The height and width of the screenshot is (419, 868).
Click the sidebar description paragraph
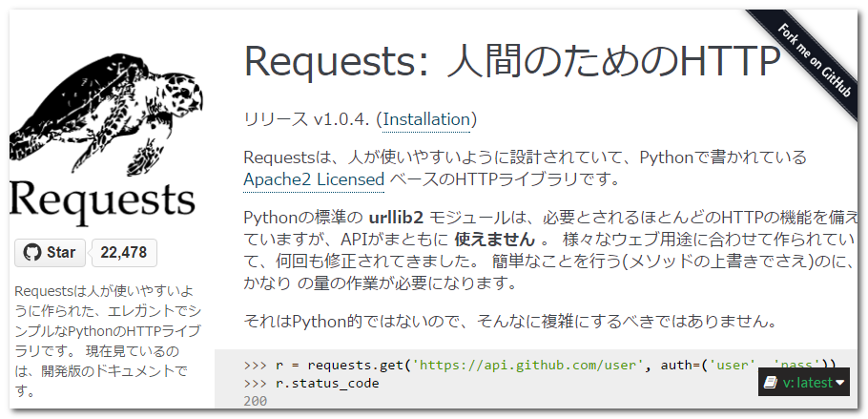(x=105, y=341)
